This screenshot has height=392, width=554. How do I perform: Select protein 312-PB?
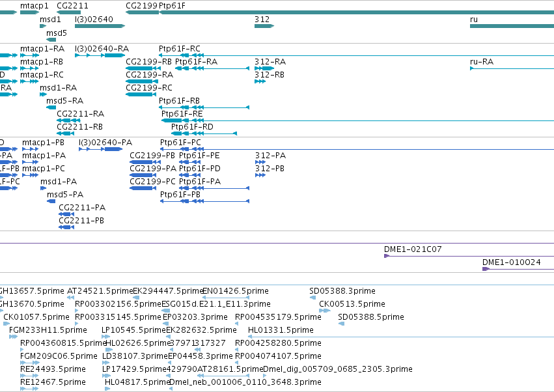260,175
